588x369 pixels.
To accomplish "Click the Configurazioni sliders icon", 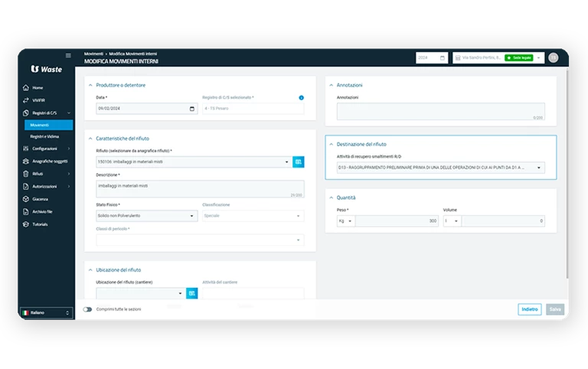I will (x=26, y=149).
